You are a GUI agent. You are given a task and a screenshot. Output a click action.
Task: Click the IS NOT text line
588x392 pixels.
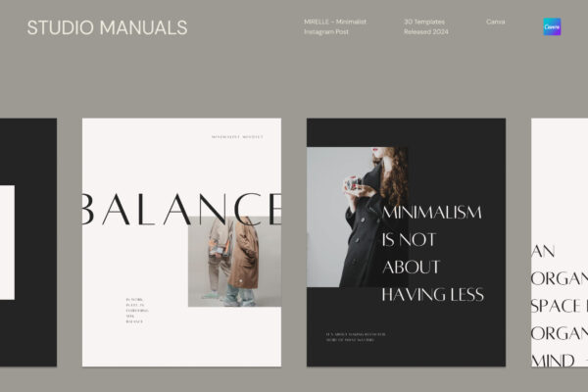tap(409, 240)
